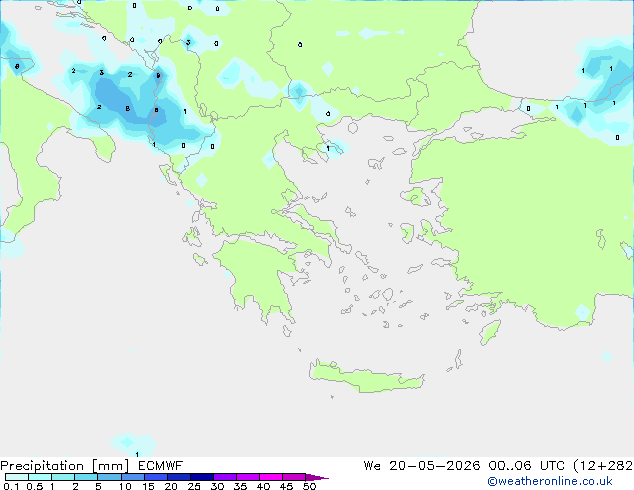The width and height of the screenshot is (634, 490).
Task: Pick the 40–45 mm legend swatch
Action: coord(271,477)
